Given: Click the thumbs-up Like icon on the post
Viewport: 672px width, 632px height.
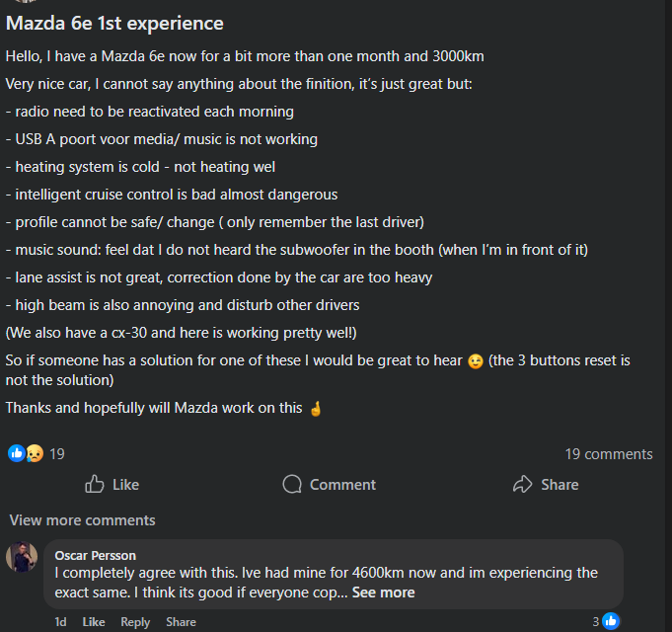Looking at the screenshot, I should pyautogui.click(x=95, y=484).
